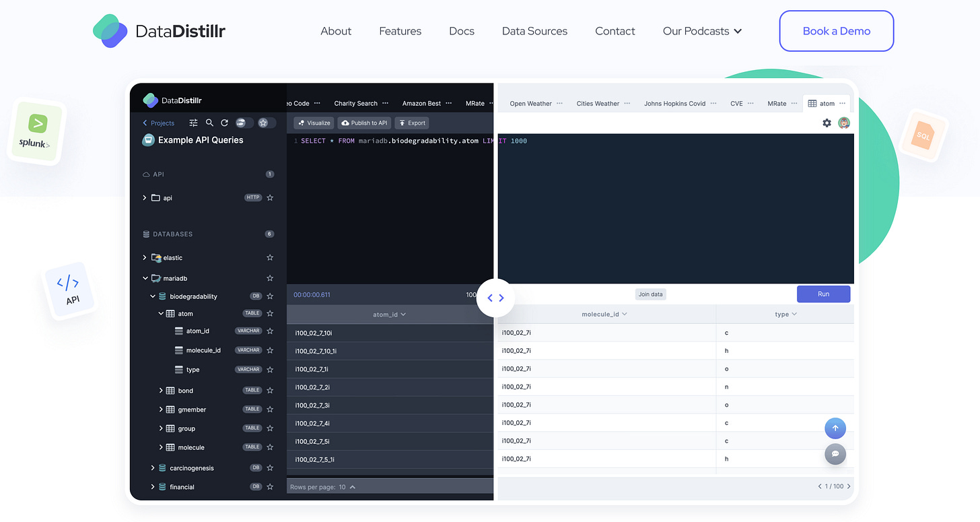Open the filter settings sliders icon
The width and height of the screenshot is (980, 522).
pyautogui.click(x=193, y=123)
